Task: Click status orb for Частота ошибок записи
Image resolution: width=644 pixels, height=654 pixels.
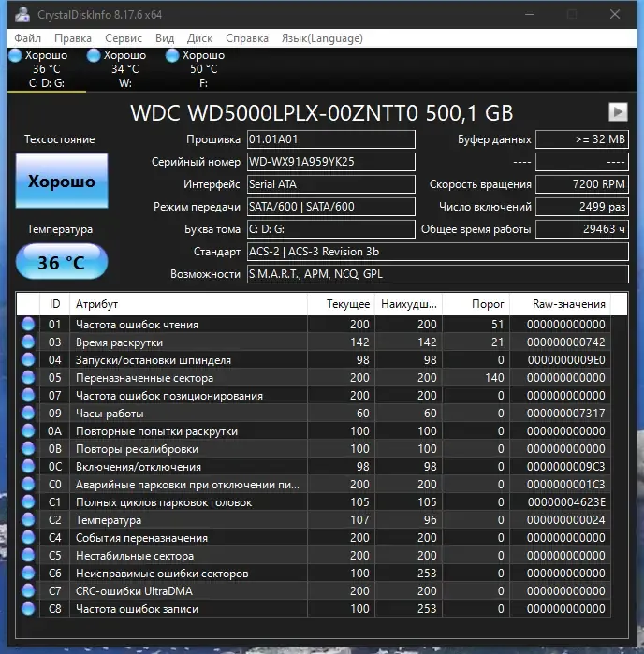Action: coord(28,608)
